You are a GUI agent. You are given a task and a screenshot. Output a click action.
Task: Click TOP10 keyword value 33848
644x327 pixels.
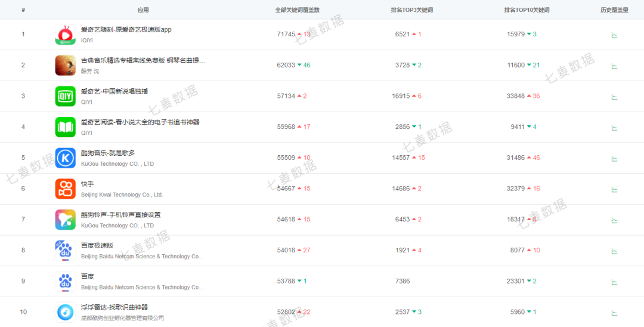coord(516,96)
